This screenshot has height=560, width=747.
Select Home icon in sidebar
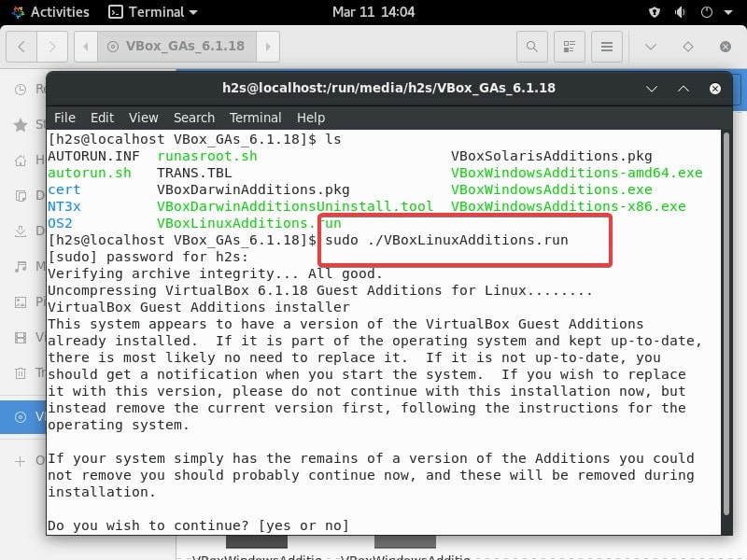[x=21, y=161]
